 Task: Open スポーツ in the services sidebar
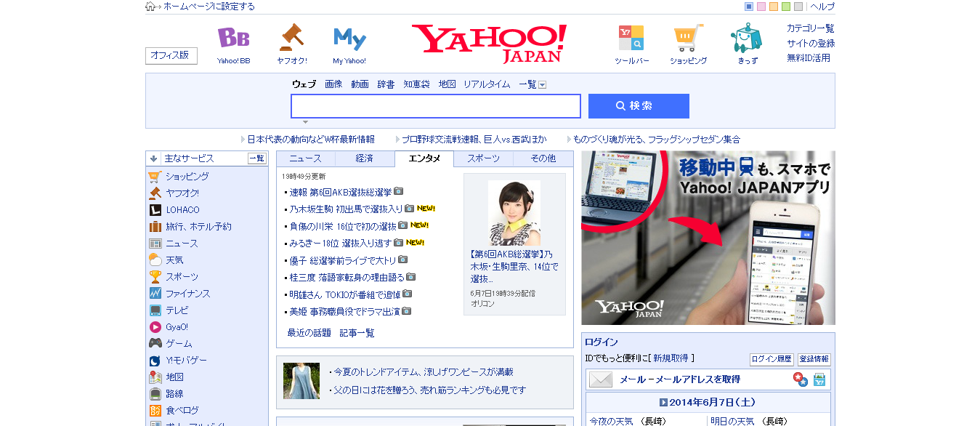tap(182, 277)
